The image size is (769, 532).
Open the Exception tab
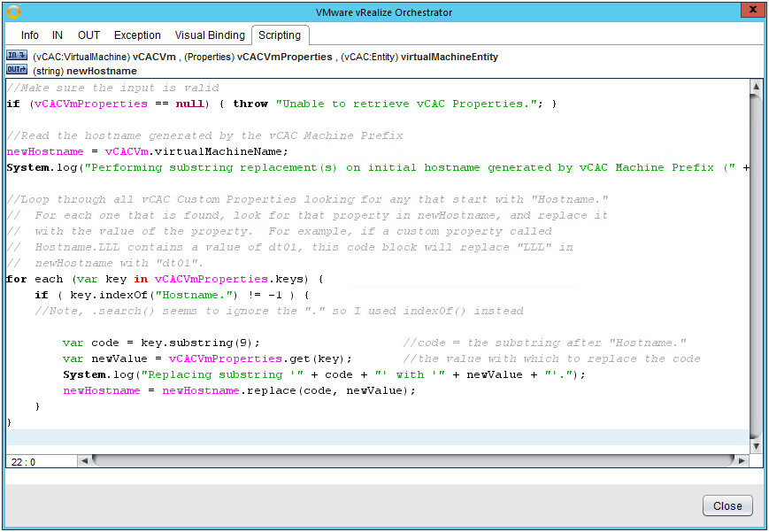tap(137, 35)
